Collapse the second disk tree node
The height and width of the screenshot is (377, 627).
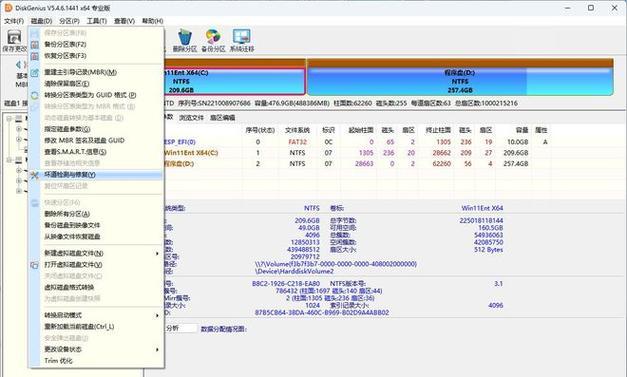9,160
